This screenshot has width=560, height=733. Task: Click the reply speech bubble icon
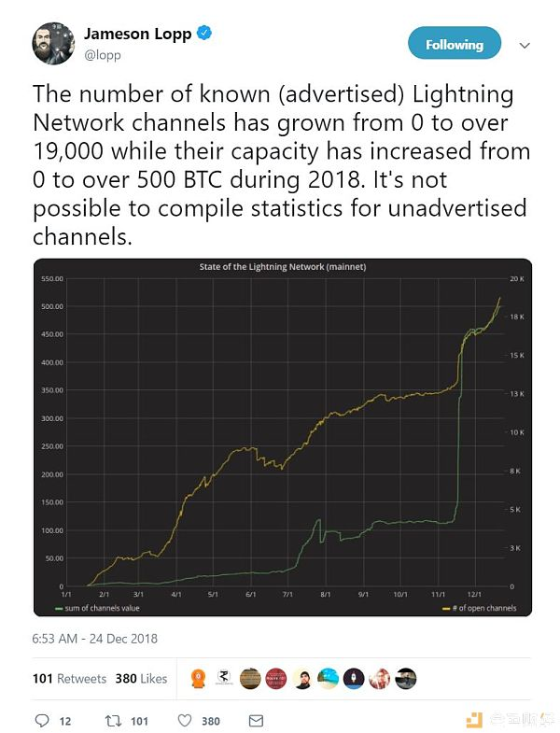pyautogui.click(x=42, y=720)
